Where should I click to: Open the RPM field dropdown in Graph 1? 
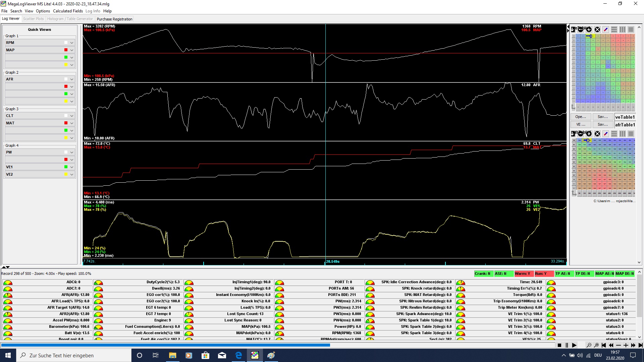72,43
